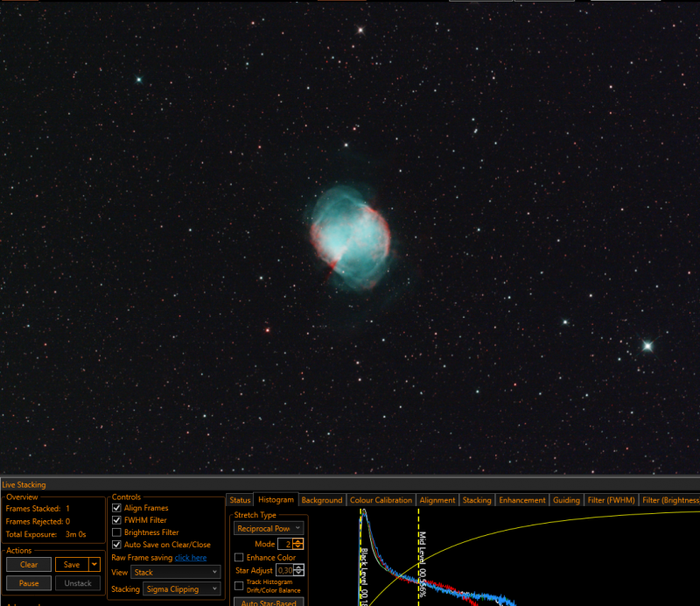The width and height of the screenshot is (700, 606).
Task: Open the Guiding tab
Action: (566, 500)
